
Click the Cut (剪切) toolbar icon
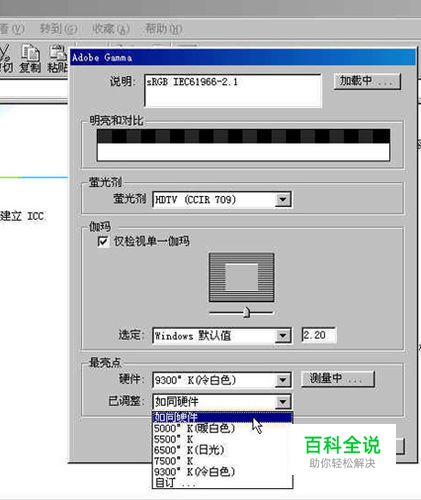click(6, 58)
